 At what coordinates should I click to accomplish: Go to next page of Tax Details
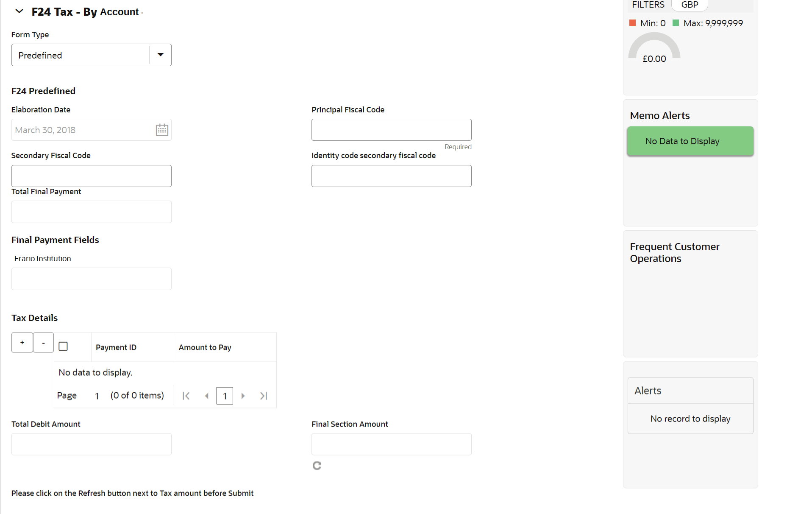click(243, 396)
